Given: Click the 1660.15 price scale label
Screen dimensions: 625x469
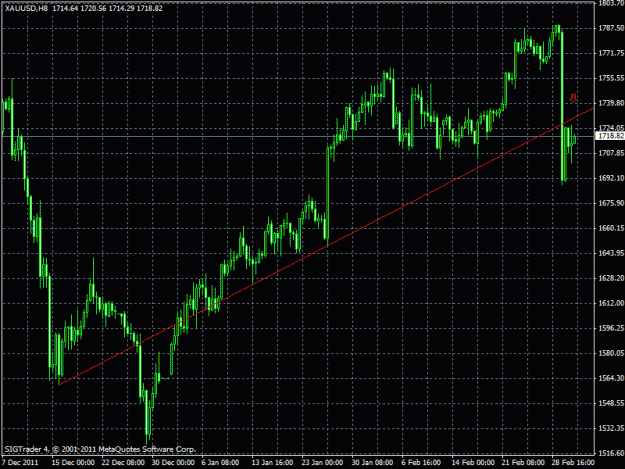Looking at the screenshot, I should tap(611, 228).
